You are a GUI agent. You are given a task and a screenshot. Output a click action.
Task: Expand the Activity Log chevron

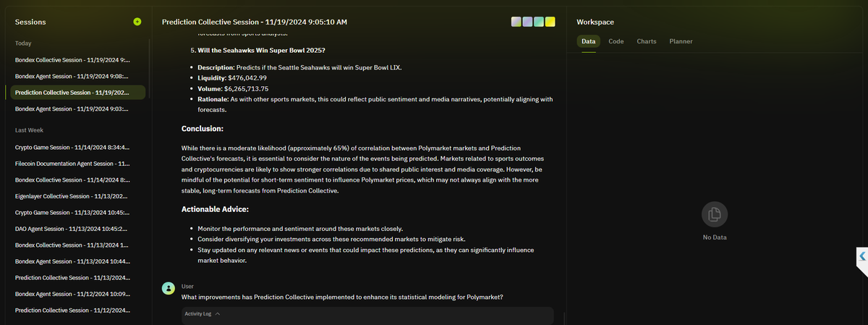pyautogui.click(x=218, y=314)
